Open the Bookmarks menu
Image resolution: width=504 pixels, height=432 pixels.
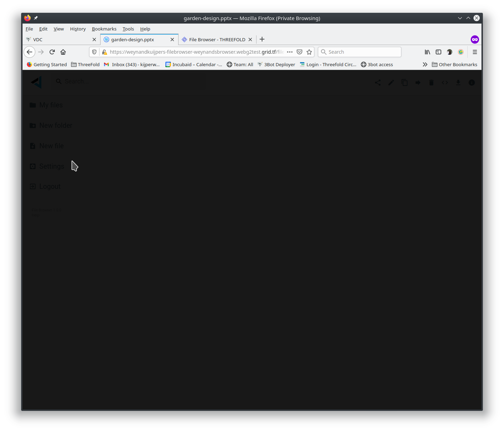click(104, 29)
